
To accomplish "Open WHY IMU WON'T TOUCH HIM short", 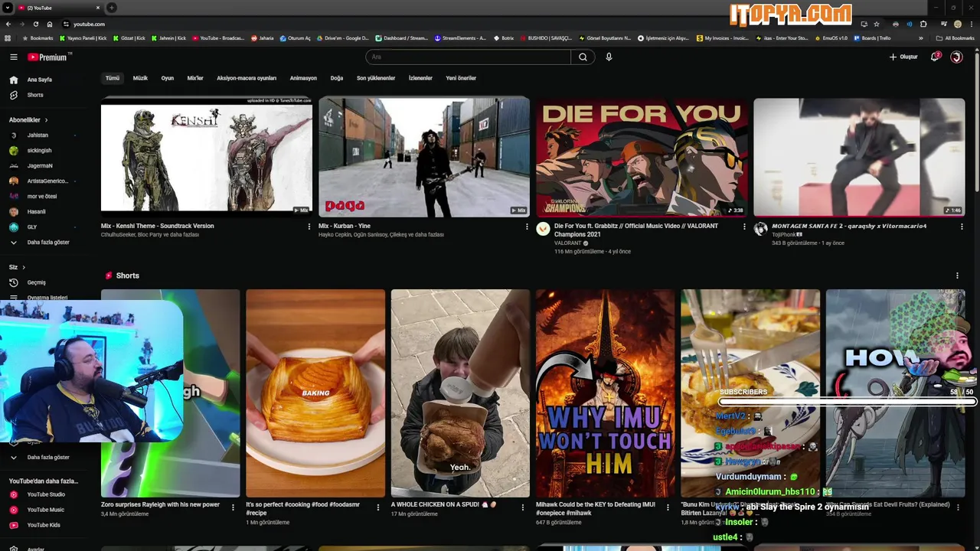I will pos(606,393).
